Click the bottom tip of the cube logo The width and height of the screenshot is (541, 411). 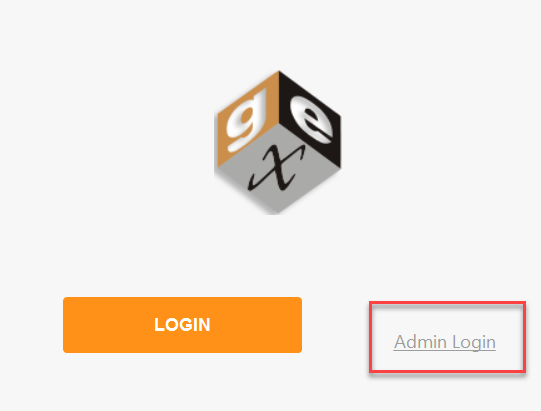276,212
